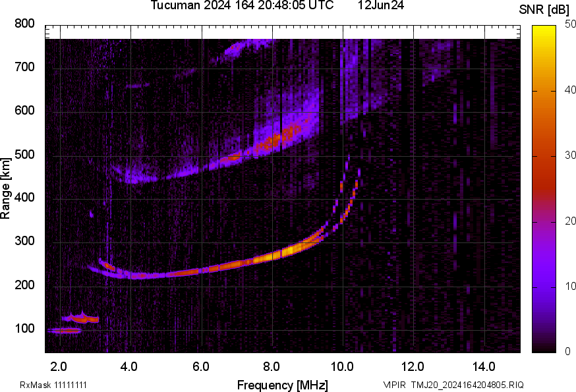Click range tick label '700'
Viewport: 576px width, 392px height.
pyautogui.click(x=24, y=67)
